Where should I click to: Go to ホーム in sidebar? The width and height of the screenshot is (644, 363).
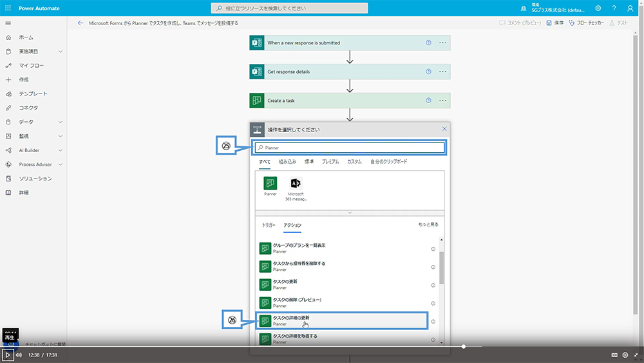(26, 37)
